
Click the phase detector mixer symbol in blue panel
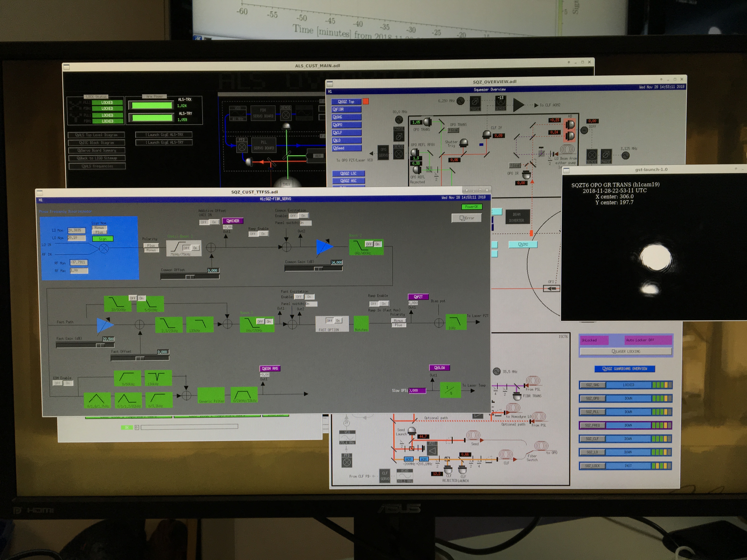coord(104,249)
